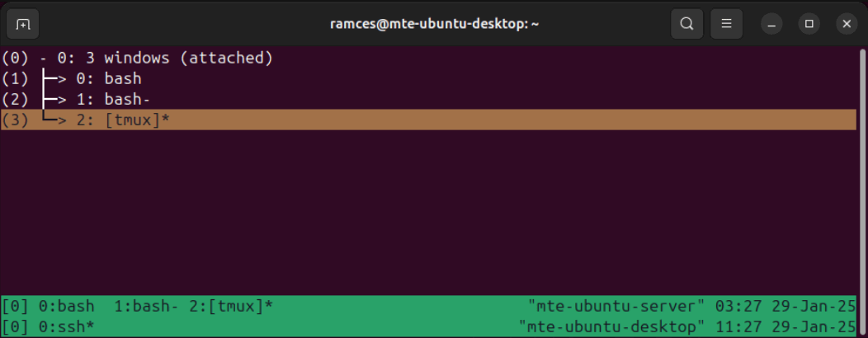Image resolution: width=868 pixels, height=338 pixels.
Task: Maximize the terminal window
Action: (x=809, y=24)
